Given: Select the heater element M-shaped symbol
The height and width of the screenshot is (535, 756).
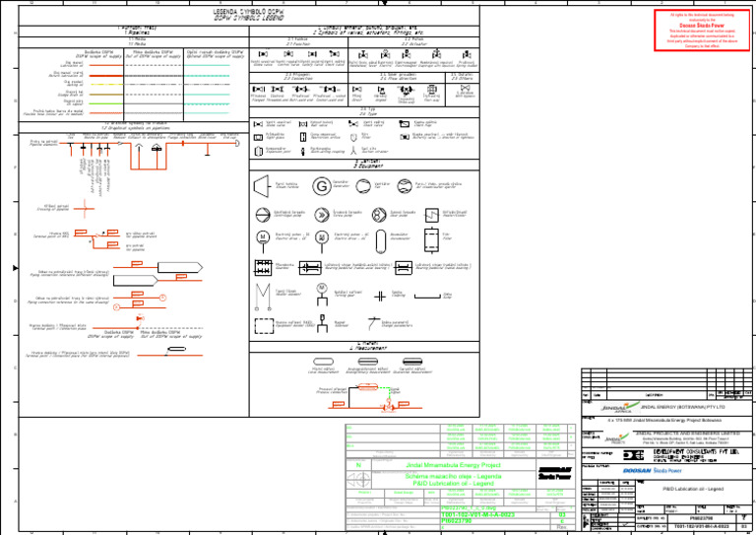Looking at the screenshot, I should coord(263,297).
